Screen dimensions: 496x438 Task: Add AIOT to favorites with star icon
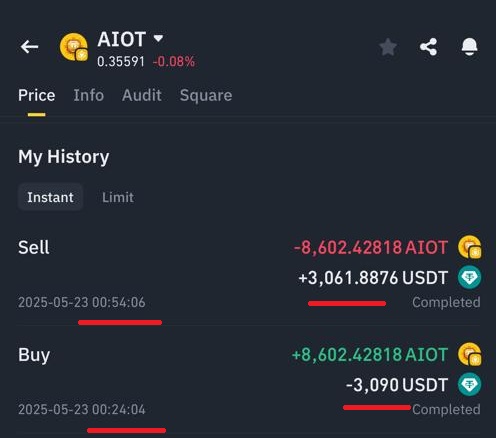(x=388, y=47)
